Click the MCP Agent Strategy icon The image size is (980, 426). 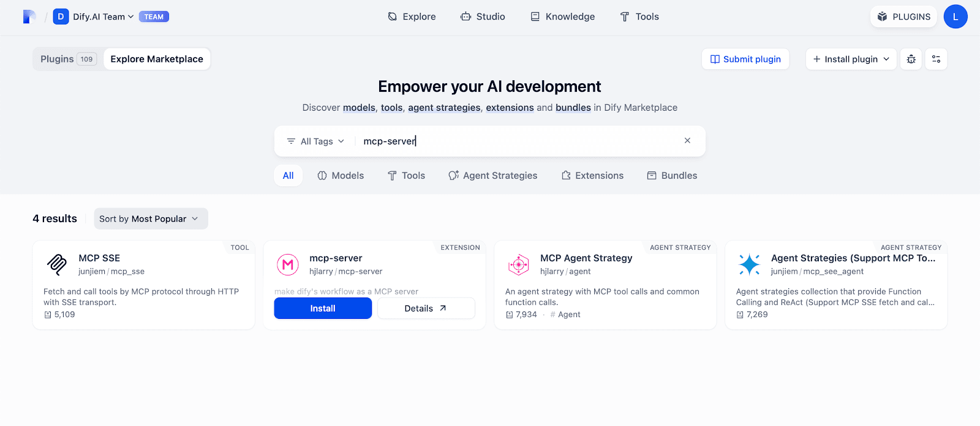point(519,264)
